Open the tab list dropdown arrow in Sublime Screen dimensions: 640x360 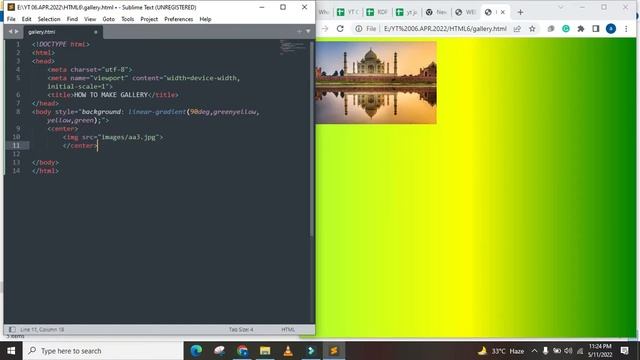tap(308, 31)
